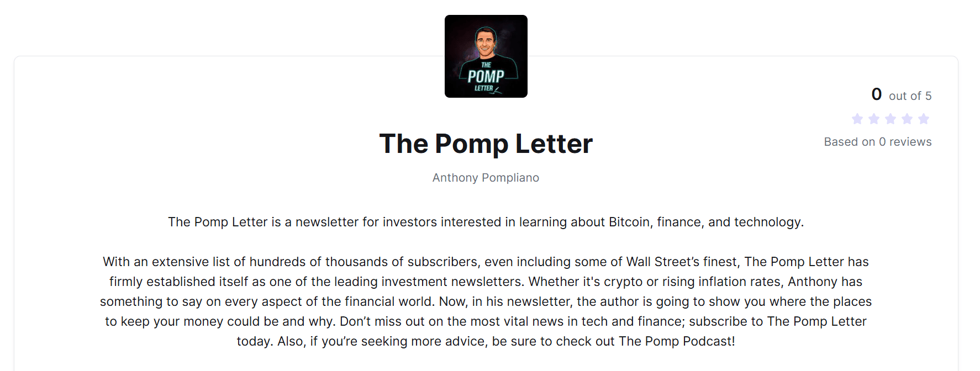The image size is (980, 371).
Task: Click "The Pomp Podcast!" at the description's end
Action: pos(677,341)
